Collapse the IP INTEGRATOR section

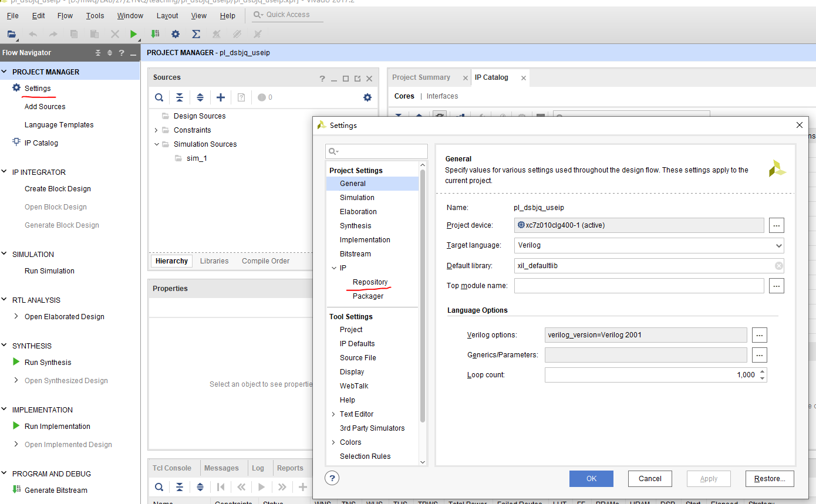click(5, 172)
